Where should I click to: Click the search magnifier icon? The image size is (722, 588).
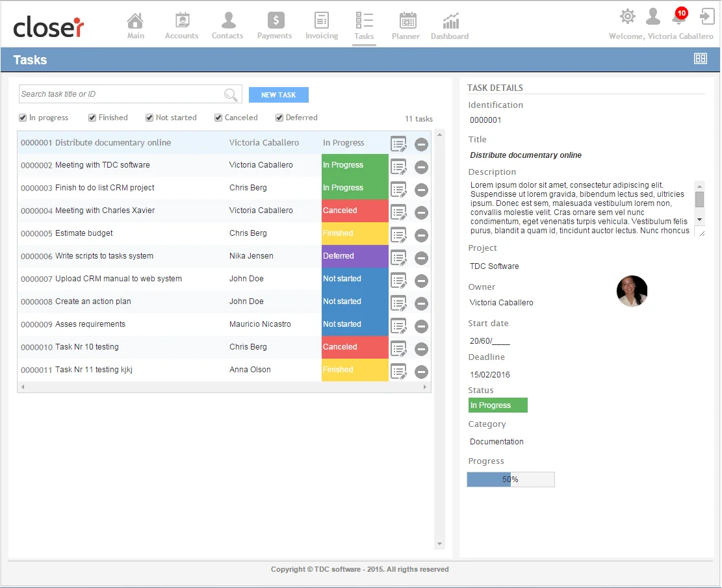pos(231,95)
